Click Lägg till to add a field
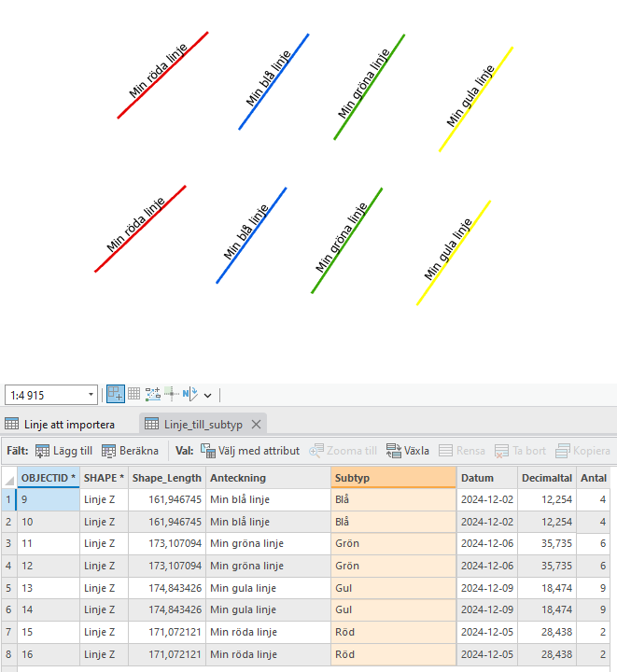The height and width of the screenshot is (672, 617). click(63, 450)
